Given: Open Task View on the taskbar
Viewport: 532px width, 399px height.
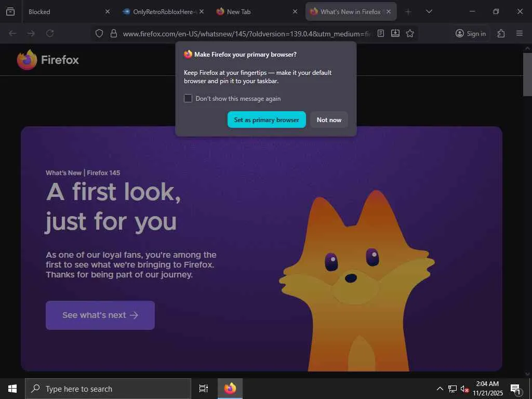Looking at the screenshot, I should [x=204, y=389].
